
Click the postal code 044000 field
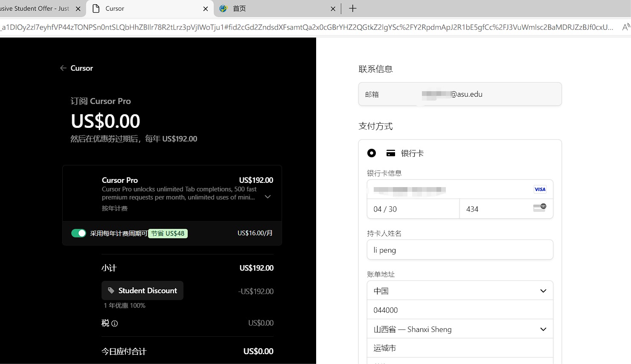pos(459,310)
